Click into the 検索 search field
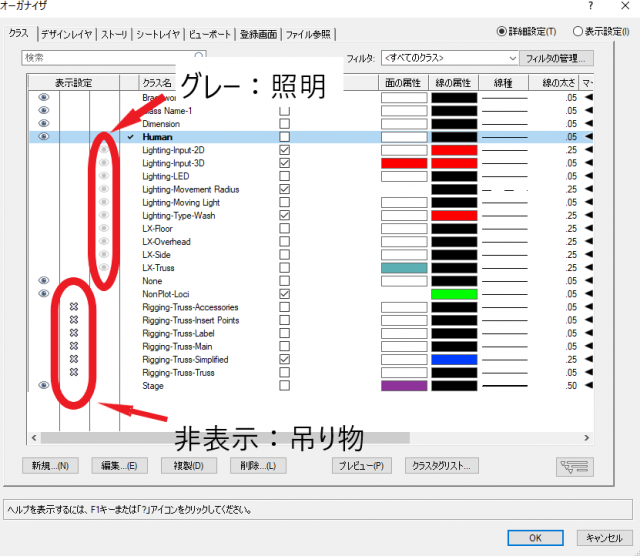 (x=110, y=58)
